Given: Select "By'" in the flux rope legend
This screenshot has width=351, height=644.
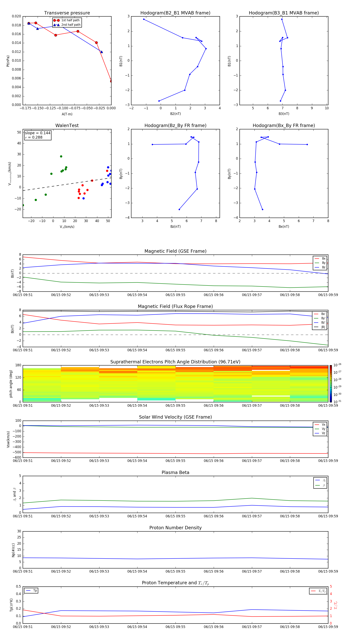Looking at the screenshot, I should (320, 318).
